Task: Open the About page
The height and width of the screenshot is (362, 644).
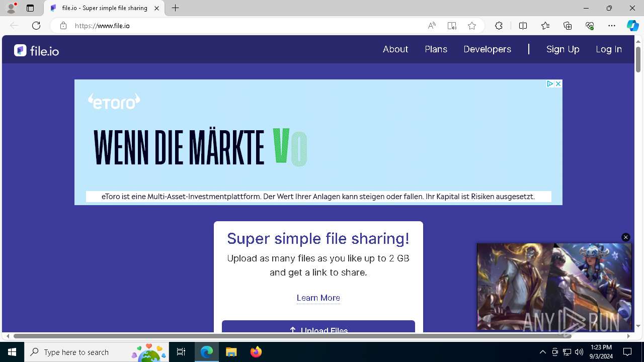Action: pos(395,49)
